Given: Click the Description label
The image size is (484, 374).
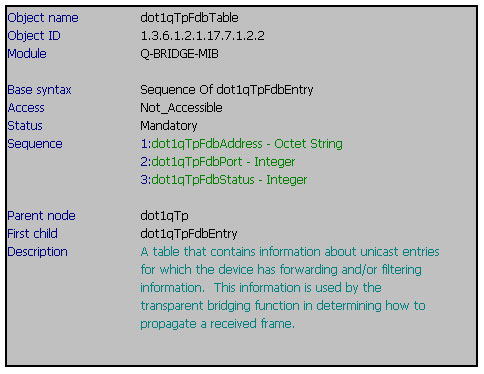Looking at the screenshot, I should 37,252.
